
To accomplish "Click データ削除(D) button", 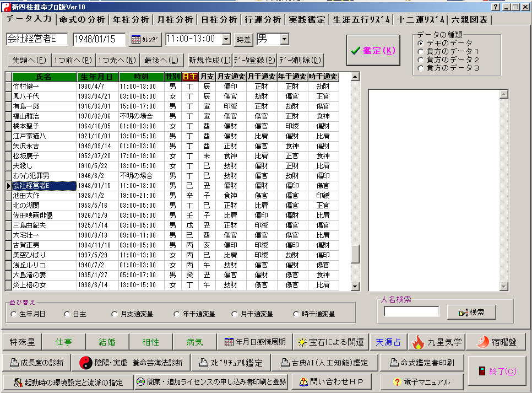I will click(x=300, y=60).
